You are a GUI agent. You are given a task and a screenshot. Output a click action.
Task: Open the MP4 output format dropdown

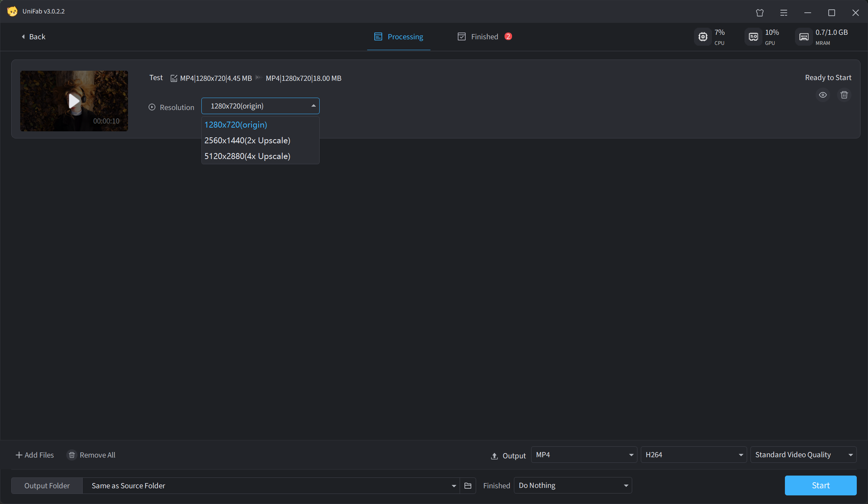click(x=584, y=455)
